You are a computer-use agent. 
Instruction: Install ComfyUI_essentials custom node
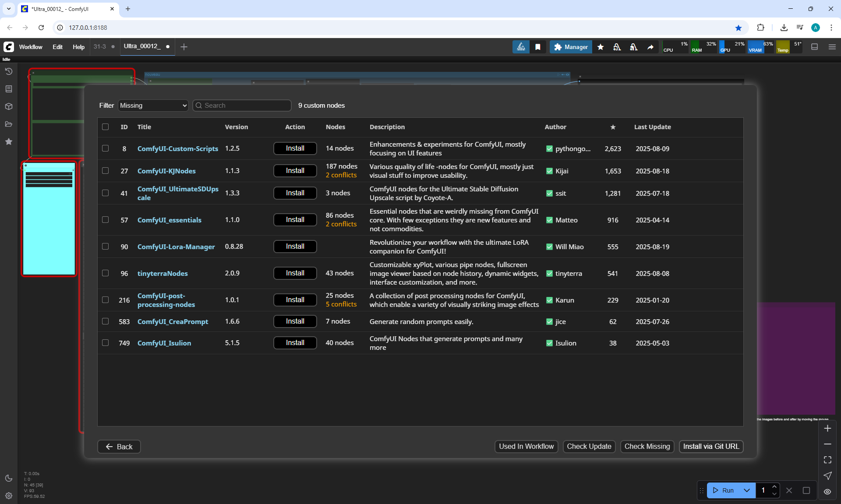point(295,220)
